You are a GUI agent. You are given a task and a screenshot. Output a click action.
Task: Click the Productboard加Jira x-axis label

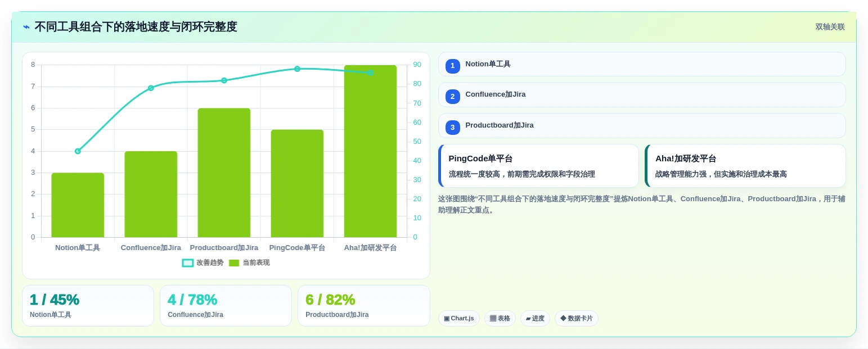(x=224, y=248)
